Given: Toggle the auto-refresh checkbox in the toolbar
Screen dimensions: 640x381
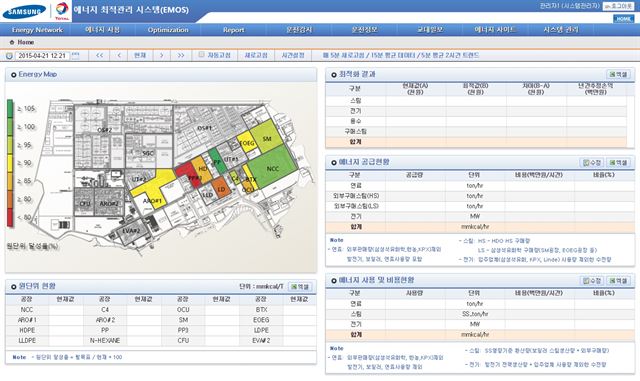Looking at the screenshot, I should point(201,55).
